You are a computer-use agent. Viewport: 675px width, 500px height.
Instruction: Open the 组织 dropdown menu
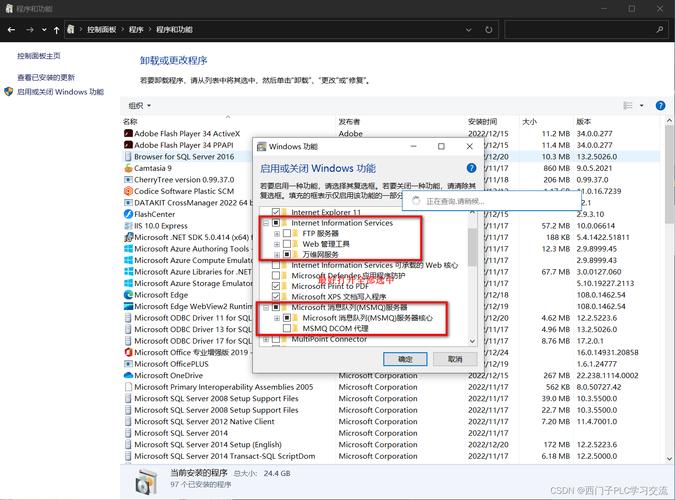(139, 106)
